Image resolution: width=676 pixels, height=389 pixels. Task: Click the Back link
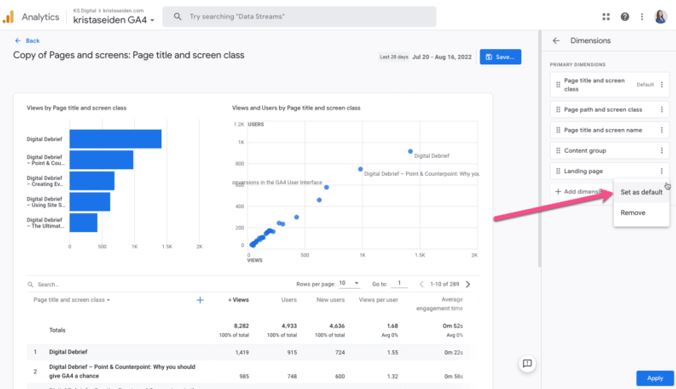pos(27,41)
